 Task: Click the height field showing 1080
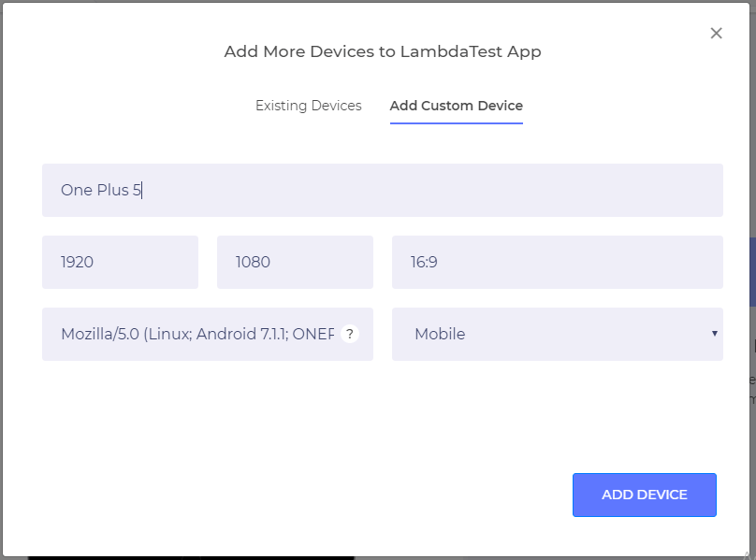click(295, 262)
